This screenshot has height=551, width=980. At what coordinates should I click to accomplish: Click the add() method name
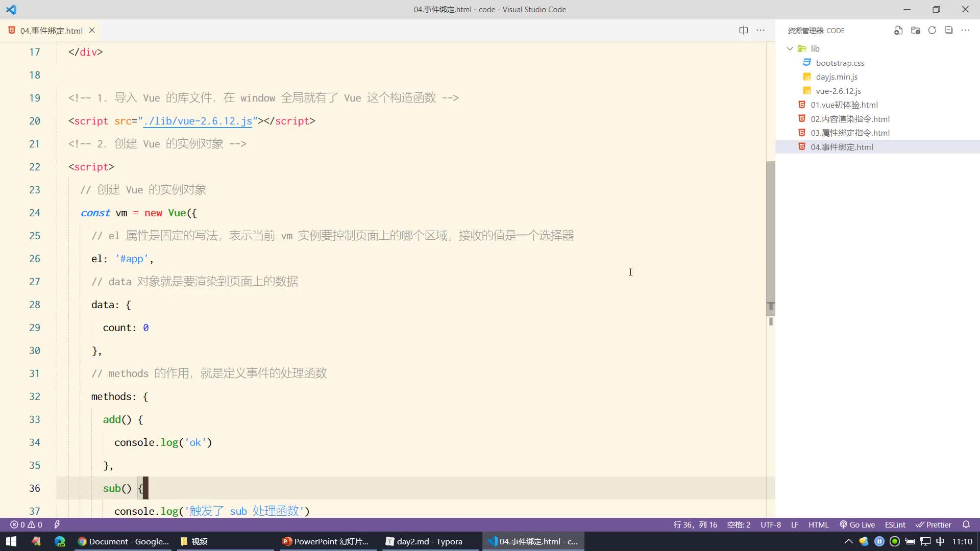point(112,419)
